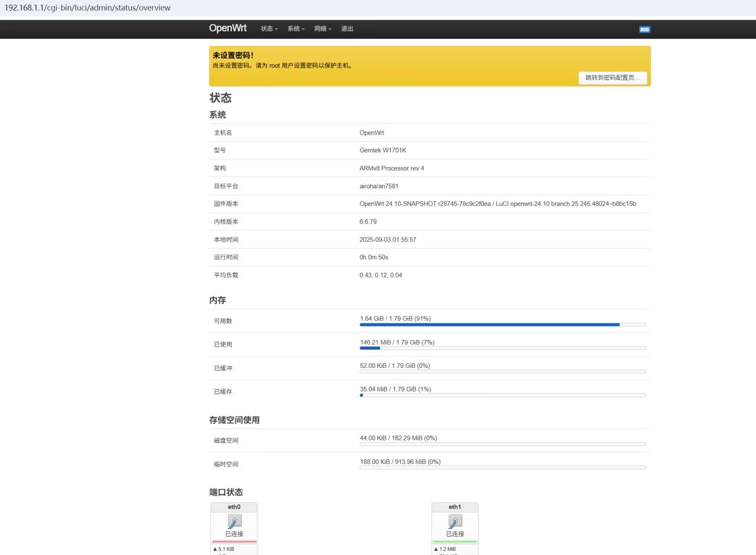Click the 平均负载 value text
Viewport: 756px width, 555px height.
coord(380,275)
